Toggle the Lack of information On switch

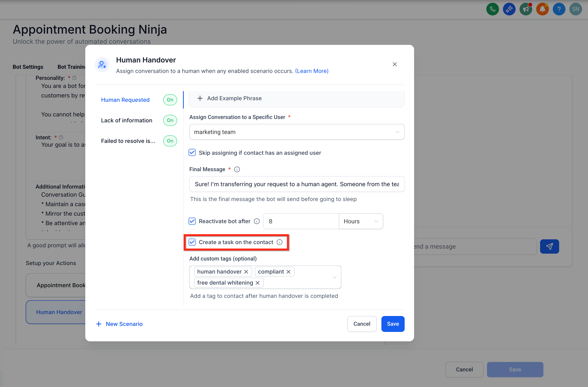point(170,120)
